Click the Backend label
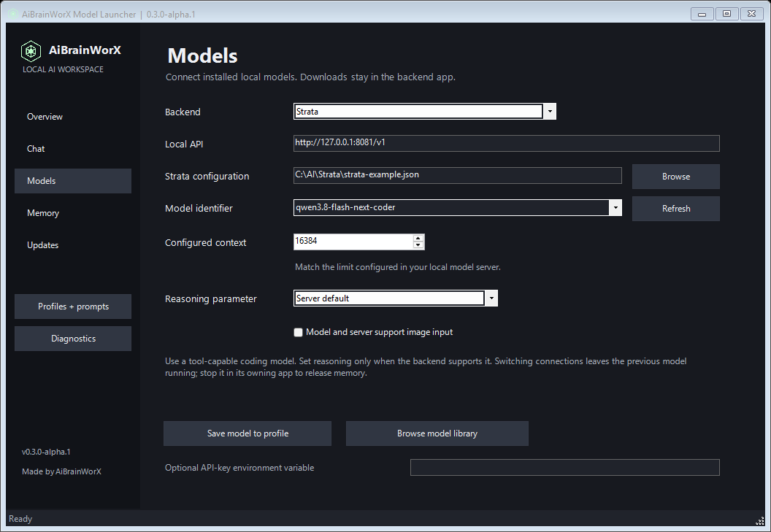The height and width of the screenshot is (532, 771). click(183, 112)
